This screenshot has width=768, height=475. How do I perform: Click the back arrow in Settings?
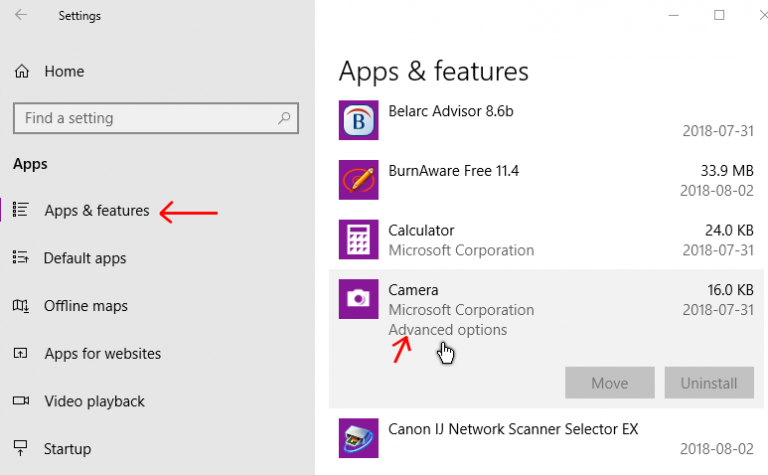[21, 15]
